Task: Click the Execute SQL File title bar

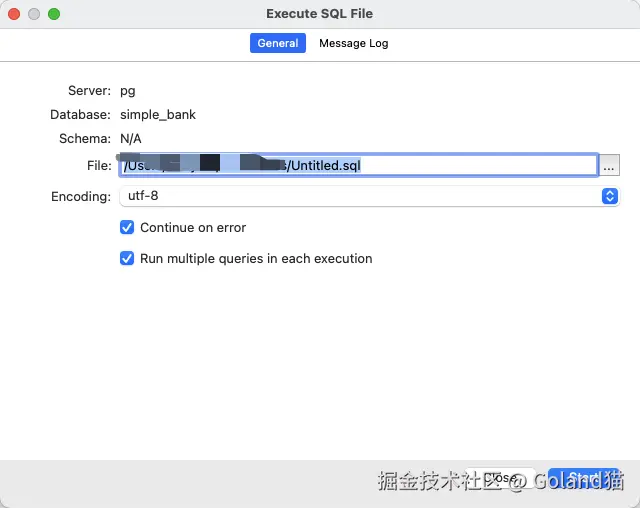Action: [x=320, y=14]
